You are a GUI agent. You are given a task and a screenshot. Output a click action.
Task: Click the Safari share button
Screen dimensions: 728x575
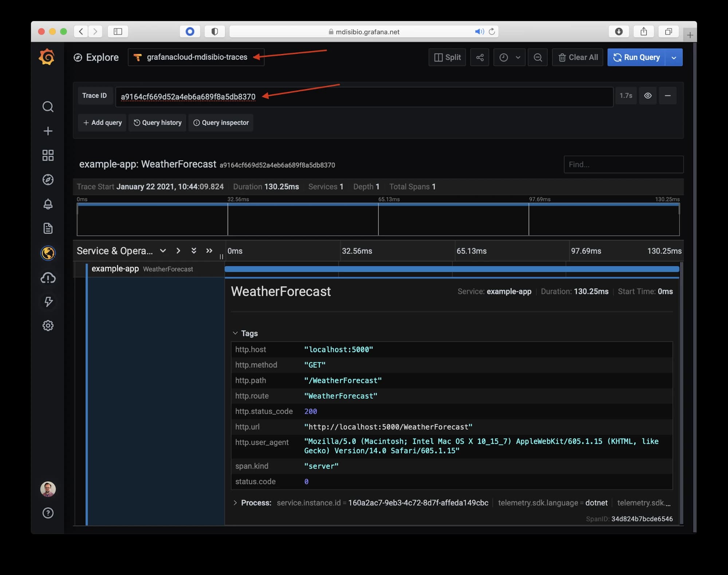point(644,31)
